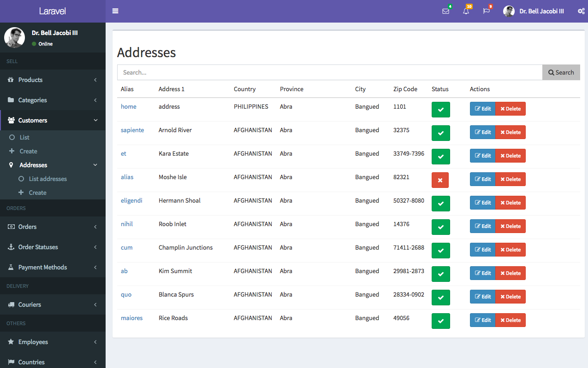Expand the Payment Methods section

click(42, 267)
